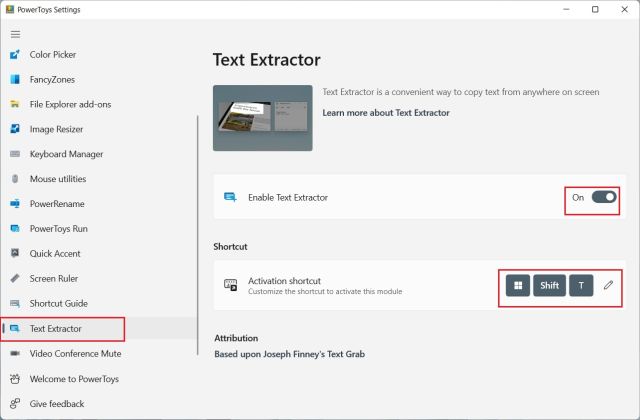640x420 pixels.
Task: Click the 'On' toggle state label
Action: (x=578, y=198)
